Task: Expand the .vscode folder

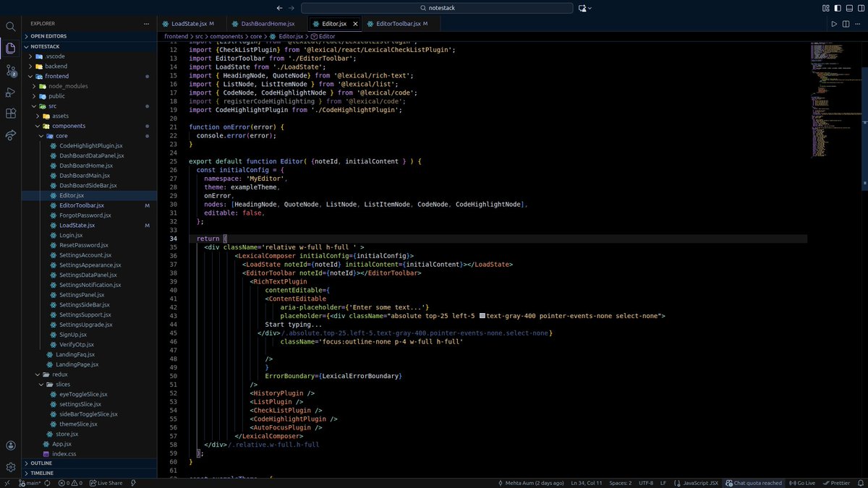Action: 90,56
